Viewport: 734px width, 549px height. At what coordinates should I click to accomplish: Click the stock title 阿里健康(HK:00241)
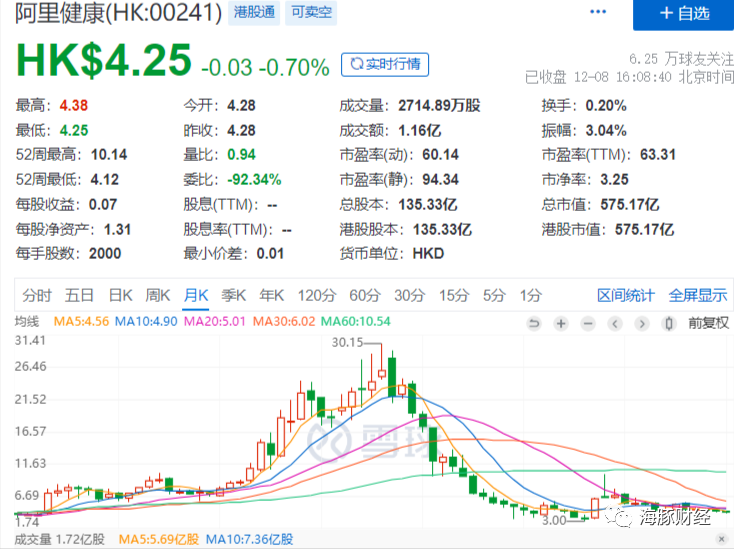pyautogui.click(x=118, y=13)
